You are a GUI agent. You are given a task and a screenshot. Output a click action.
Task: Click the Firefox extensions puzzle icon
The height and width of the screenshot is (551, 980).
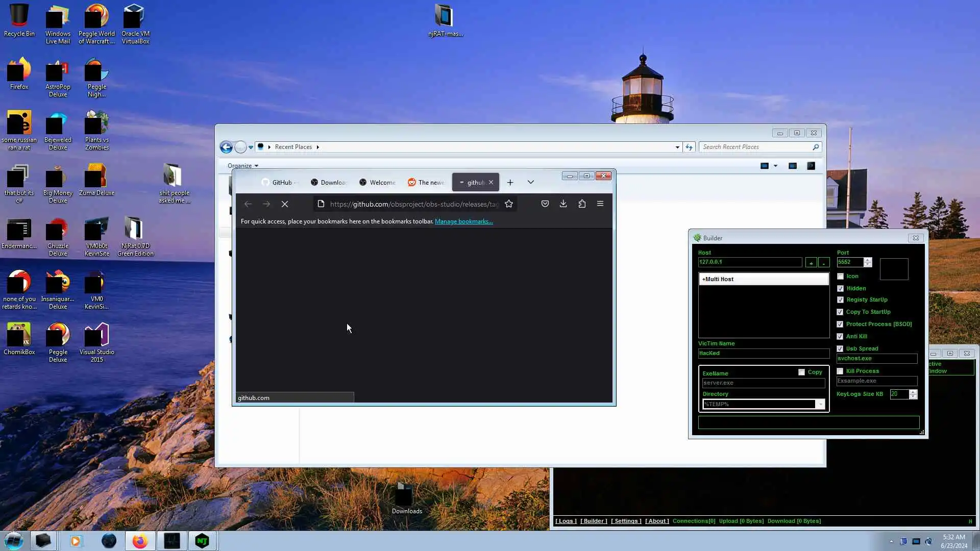click(x=582, y=204)
